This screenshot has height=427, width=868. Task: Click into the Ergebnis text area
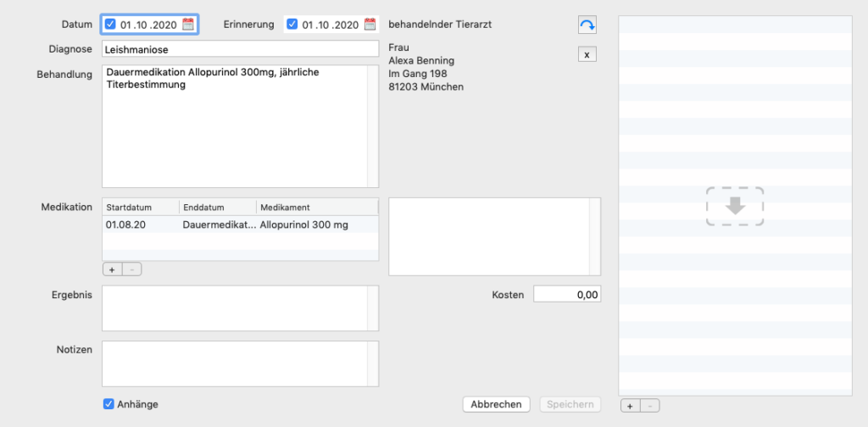(235, 308)
